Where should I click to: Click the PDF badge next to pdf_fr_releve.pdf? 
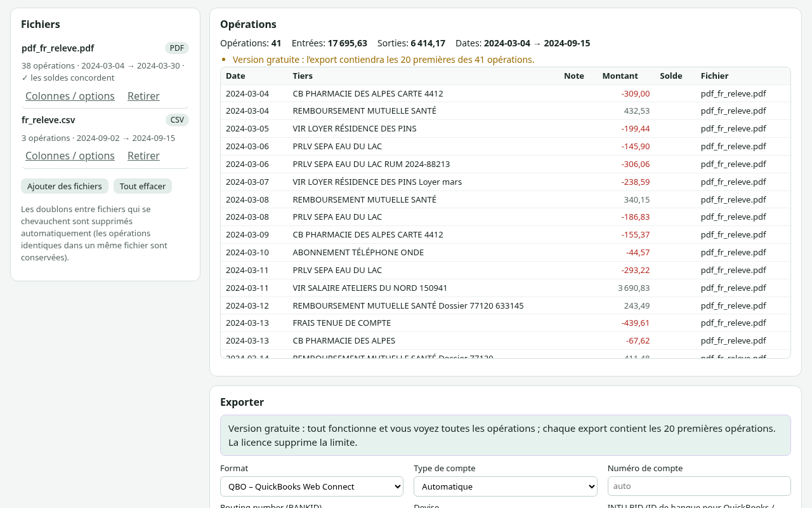177,48
